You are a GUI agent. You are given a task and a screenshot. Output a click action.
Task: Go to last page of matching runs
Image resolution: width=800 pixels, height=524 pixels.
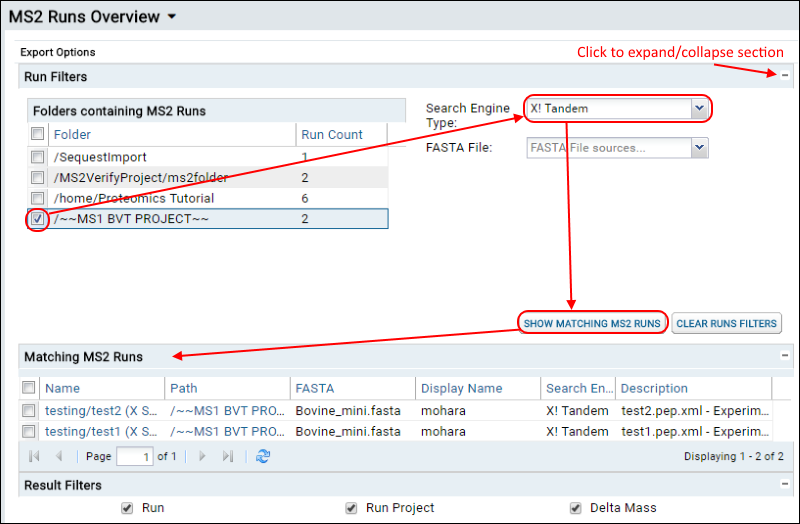(228, 456)
